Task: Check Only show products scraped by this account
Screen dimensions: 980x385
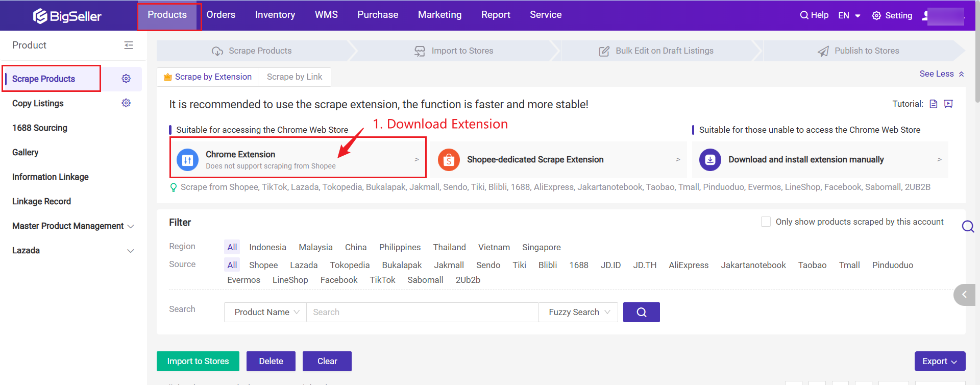Action: (766, 222)
